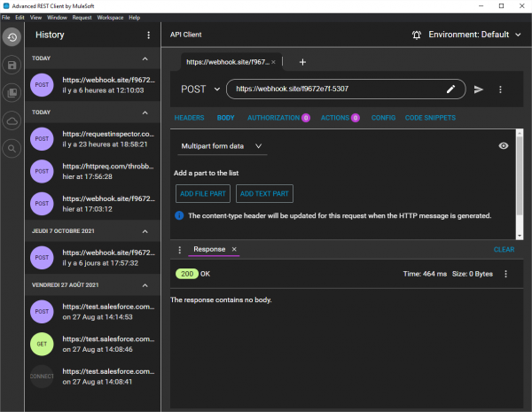Image resolution: width=532 pixels, height=412 pixels.
Task: Toggle the body preview eye icon
Action: tap(504, 145)
